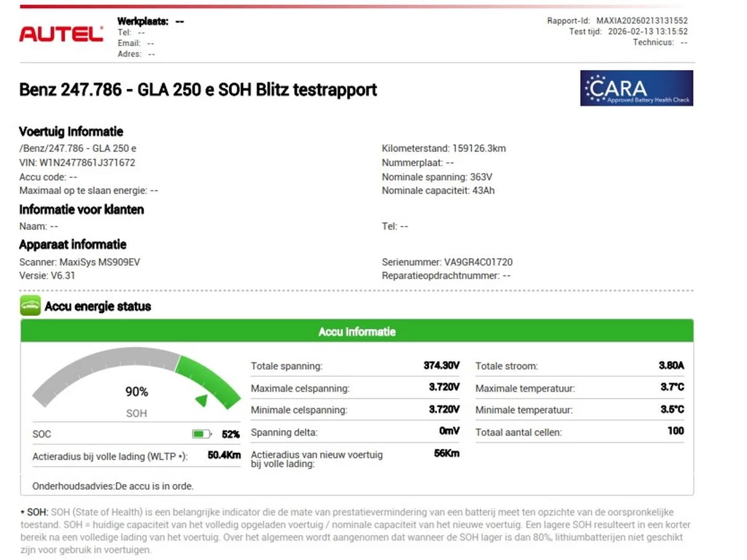Viewport: 747px width, 560px height.
Task: Click the green Accu informatie header bar
Action: pos(357,332)
